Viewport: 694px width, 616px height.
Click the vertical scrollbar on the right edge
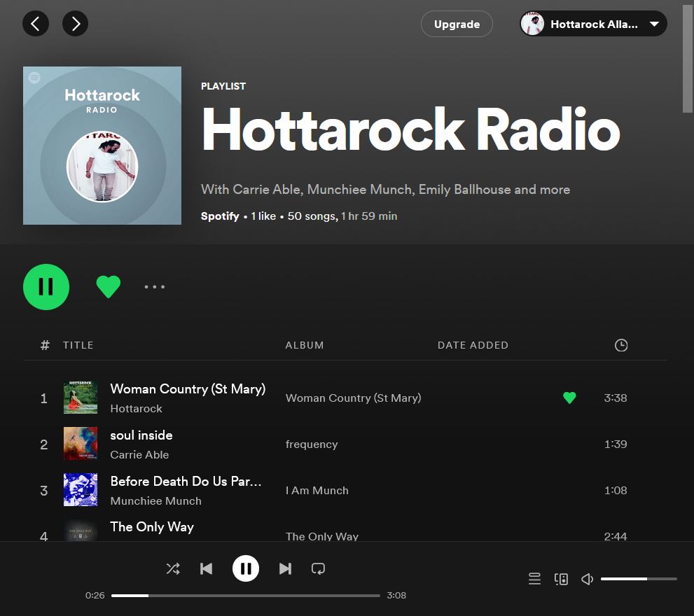coord(688,57)
